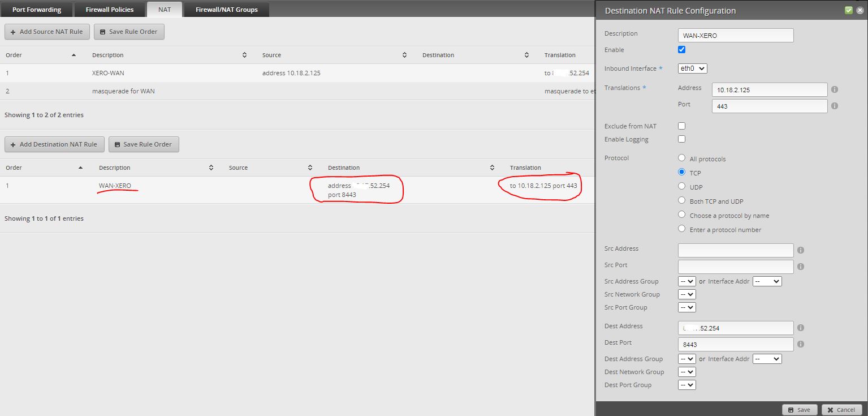868x416 pixels.
Task: Click info icon next to Translations Address
Action: click(x=835, y=89)
